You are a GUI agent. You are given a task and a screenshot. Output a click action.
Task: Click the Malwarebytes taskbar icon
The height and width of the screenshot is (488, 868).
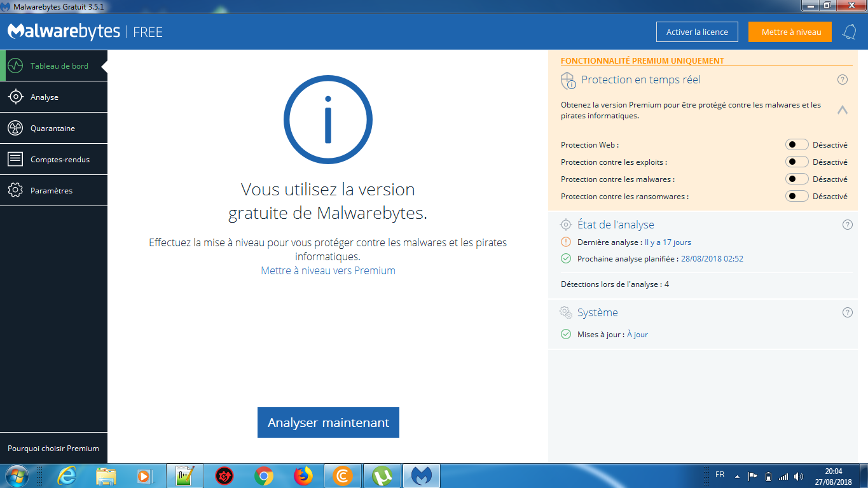point(422,475)
